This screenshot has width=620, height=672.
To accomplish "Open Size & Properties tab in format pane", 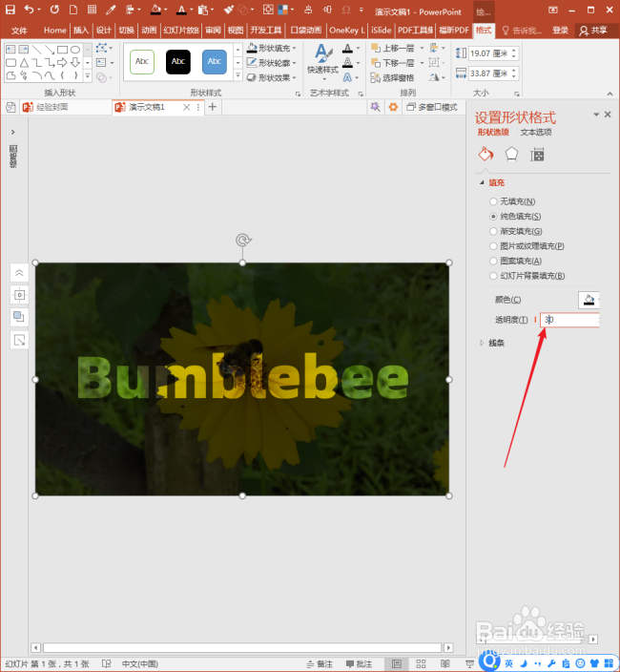I will [x=536, y=155].
